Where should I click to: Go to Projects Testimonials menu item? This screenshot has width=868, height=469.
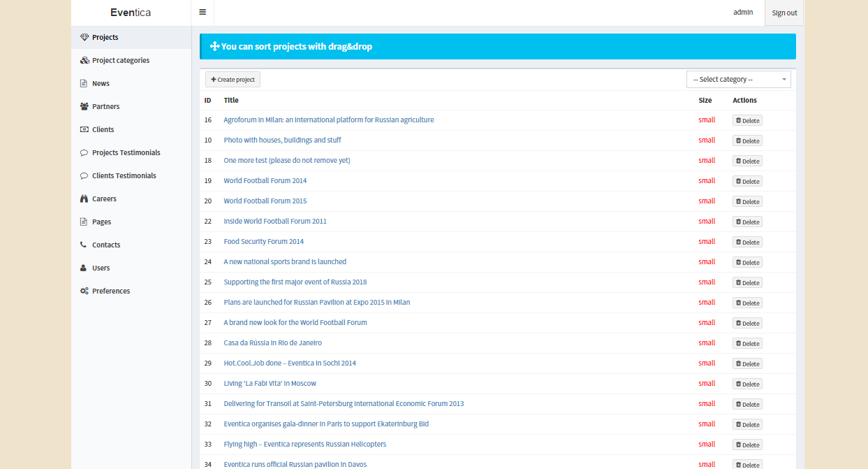click(126, 153)
